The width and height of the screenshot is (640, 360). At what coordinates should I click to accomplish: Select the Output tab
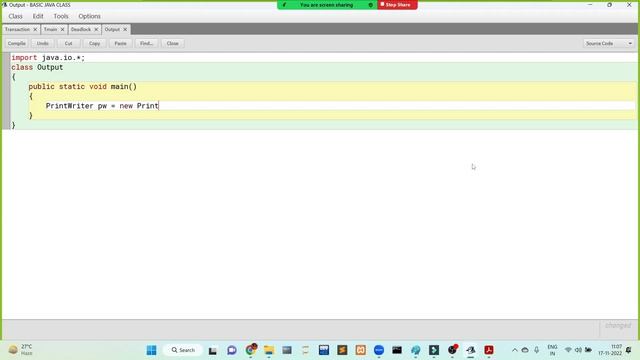(x=112, y=29)
